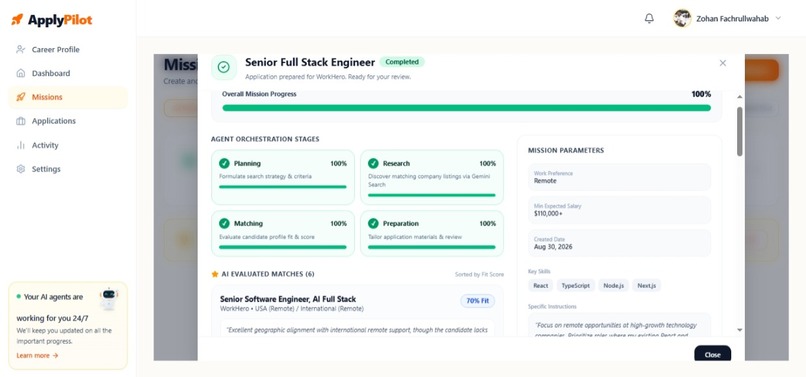This screenshot has height=377, width=806.
Task: Click the Mission Parameters heading
Action: [566, 151]
